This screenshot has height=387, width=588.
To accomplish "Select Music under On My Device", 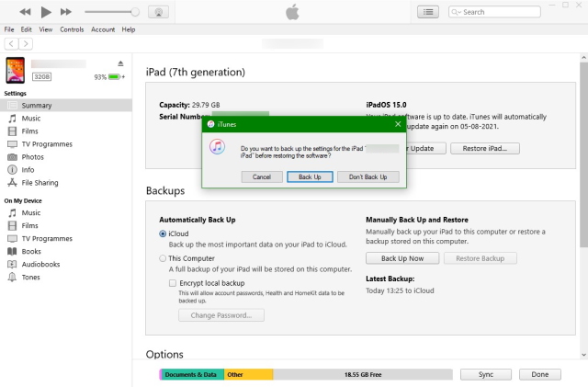I will 66,213.
